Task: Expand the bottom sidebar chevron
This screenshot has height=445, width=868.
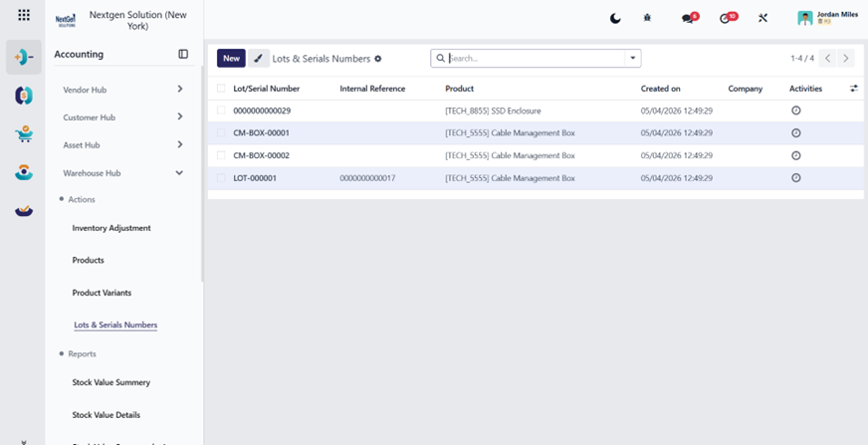Action: 24,442
